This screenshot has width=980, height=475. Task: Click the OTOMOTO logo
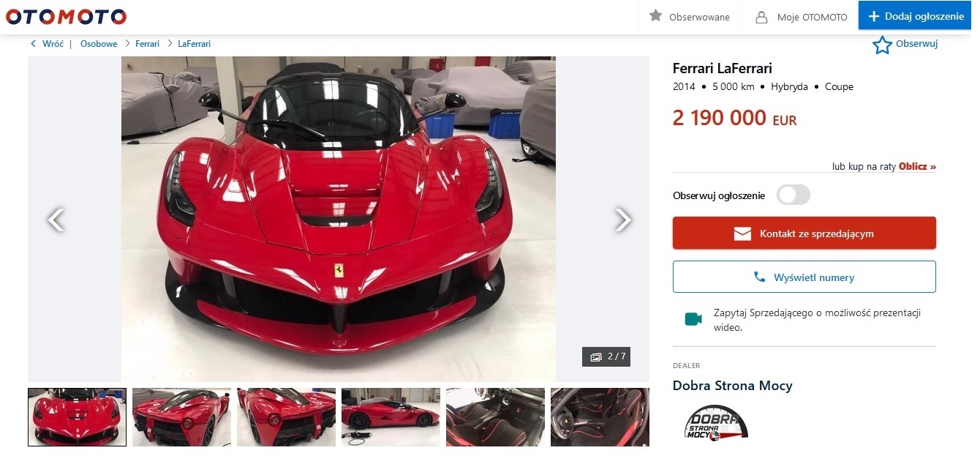(x=66, y=16)
